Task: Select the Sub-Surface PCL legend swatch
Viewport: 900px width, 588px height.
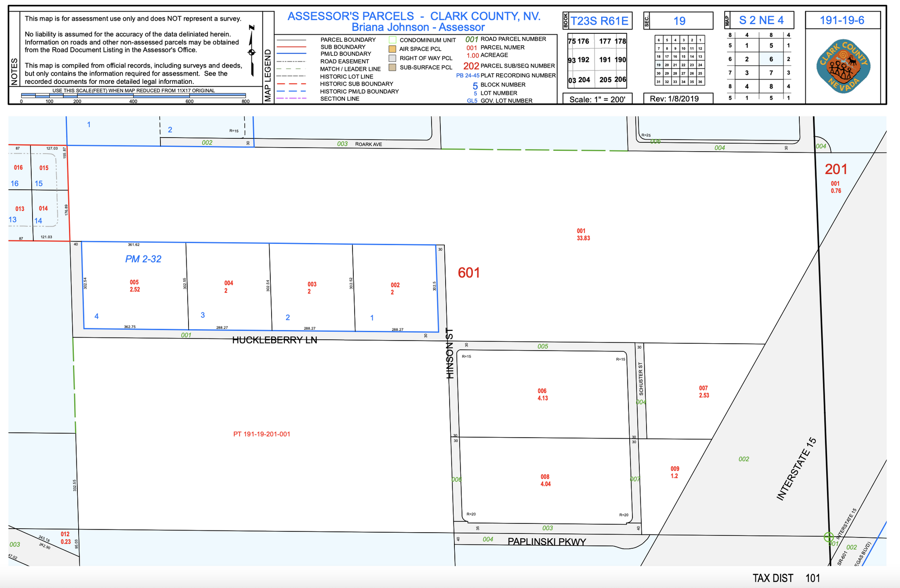Action: (x=392, y=67)
